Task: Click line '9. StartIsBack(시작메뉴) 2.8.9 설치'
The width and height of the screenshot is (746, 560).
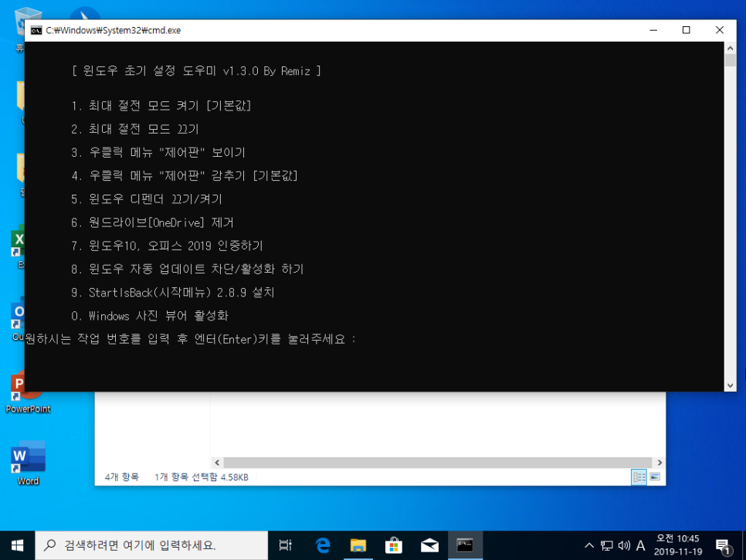Action: [173, 292]
